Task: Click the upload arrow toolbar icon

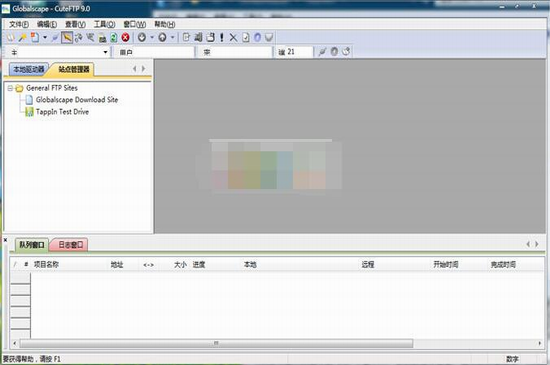Action: pyautogui.click(x=162, y=37)
